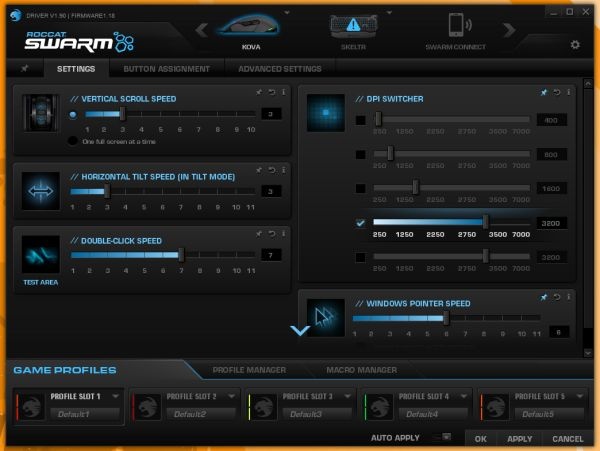600x451 pixels.
Task: Click the left device carousel arrow
Action: coord(202,30)
